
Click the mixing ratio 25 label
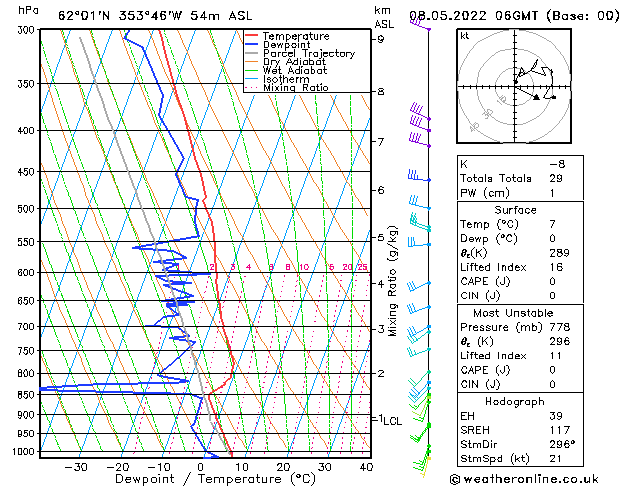[x=362, y=267]
